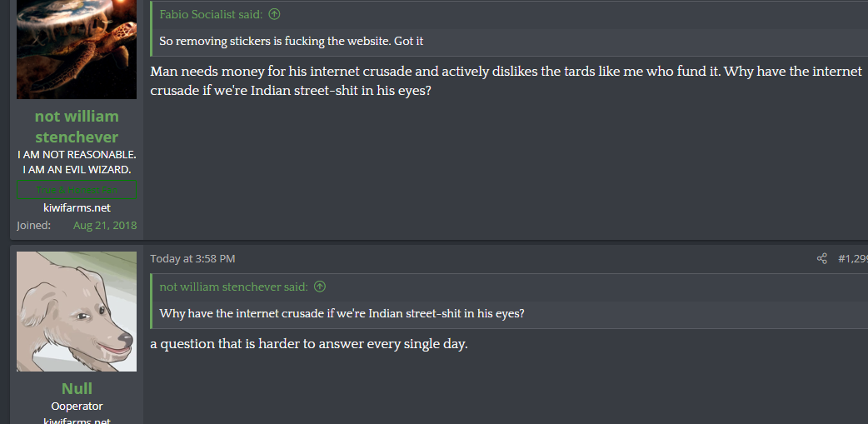The width and height of the screenshot is (868, 424).
Task: Open the share icon on Null's post
Action: coord(822,258)
